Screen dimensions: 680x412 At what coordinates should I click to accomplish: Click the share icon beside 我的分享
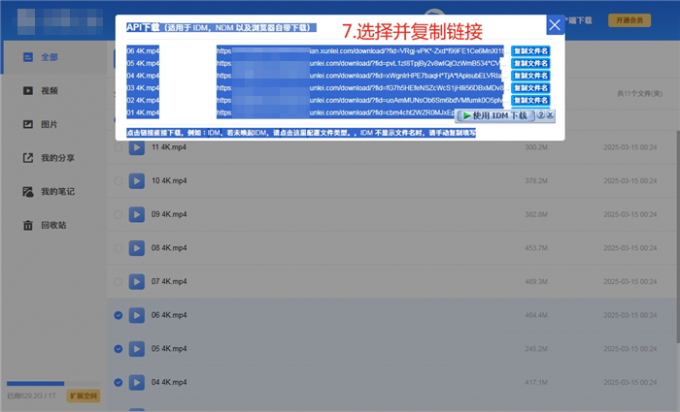click(28, 158)
